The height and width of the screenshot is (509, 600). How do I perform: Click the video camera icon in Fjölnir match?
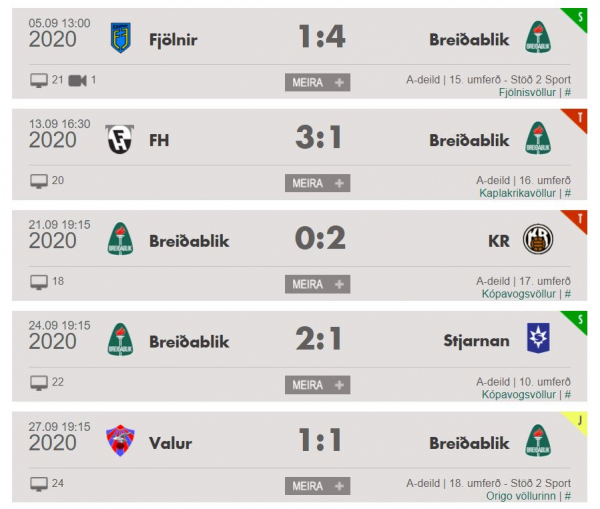click(77, 80)
